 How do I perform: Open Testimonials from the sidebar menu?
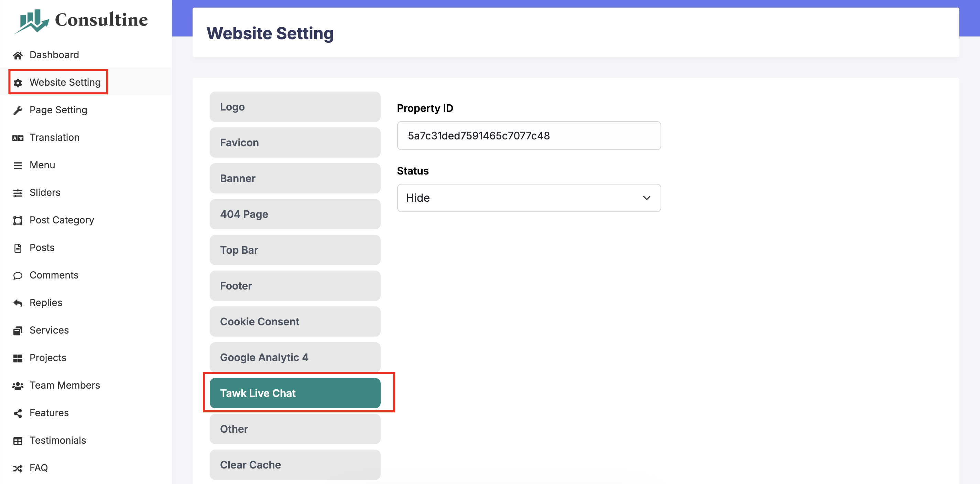58,441
